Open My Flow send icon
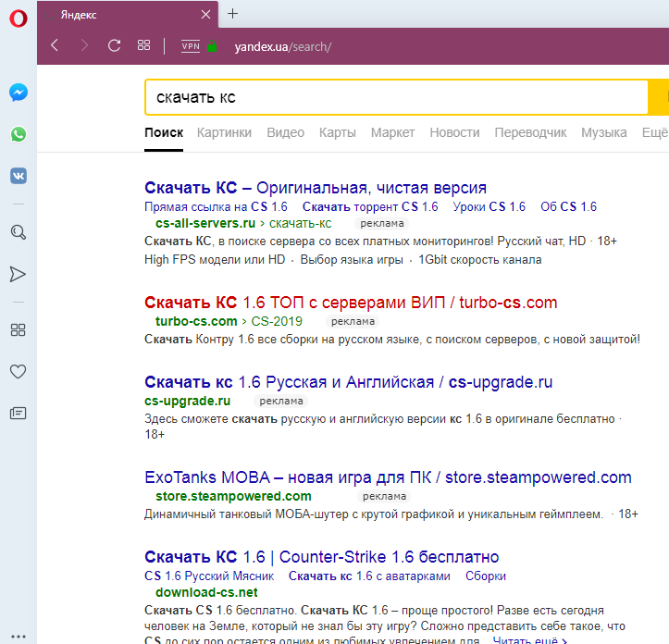Image resolution: width=669 pixels, height=644 pixels. coord(18,275)
